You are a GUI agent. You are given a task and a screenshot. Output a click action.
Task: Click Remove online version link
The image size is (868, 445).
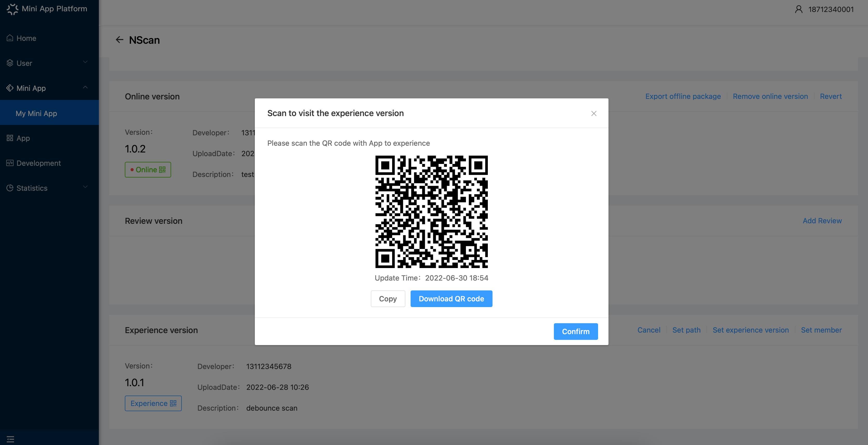770,96
